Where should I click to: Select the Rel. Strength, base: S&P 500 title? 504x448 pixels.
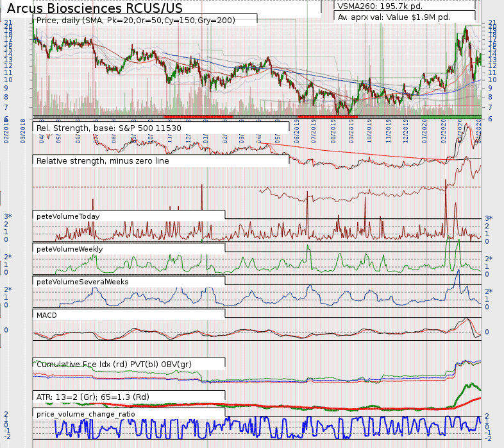pyautogui.click(x=108, y=128)
